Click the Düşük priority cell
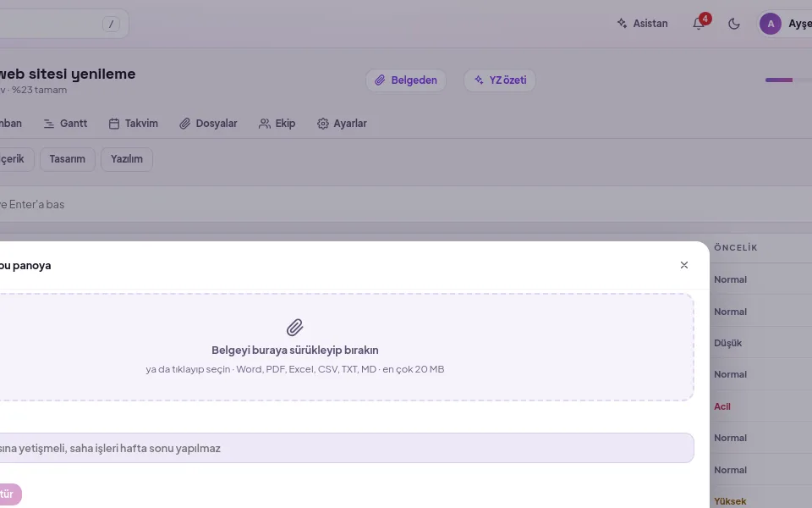Image resolution: width=812 pixels, height=508 pixels. (x=727, y=343)
